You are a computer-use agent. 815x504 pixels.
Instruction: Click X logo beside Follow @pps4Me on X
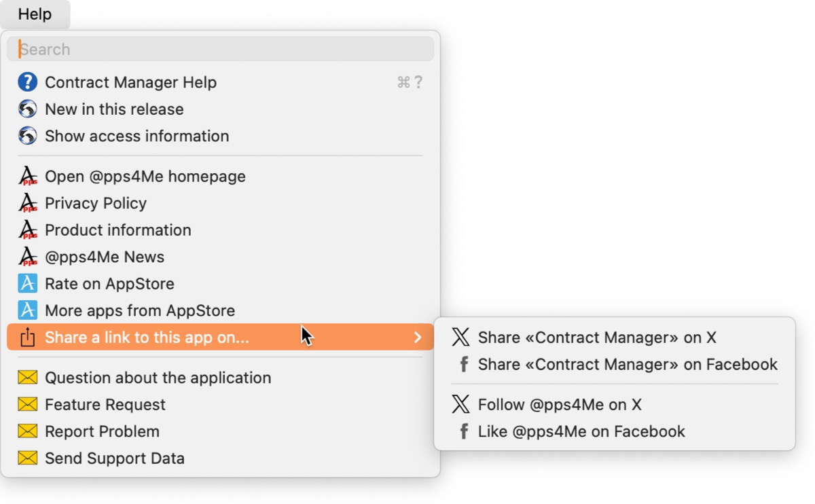coord(460,405)
